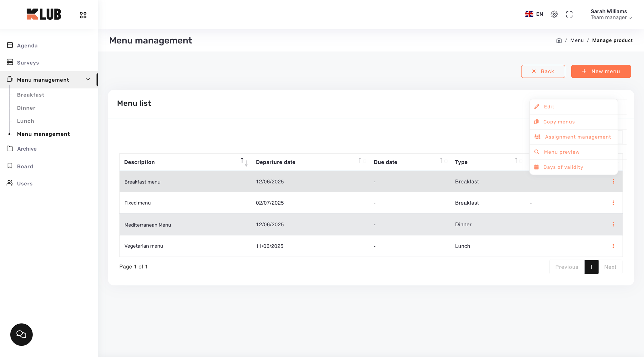644x357 pixels.
Task: Open the chat support bubble
Action: point(21,334)
